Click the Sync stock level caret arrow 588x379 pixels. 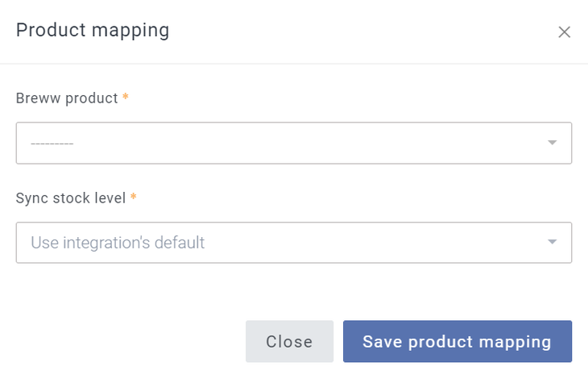tap(552, 242)
